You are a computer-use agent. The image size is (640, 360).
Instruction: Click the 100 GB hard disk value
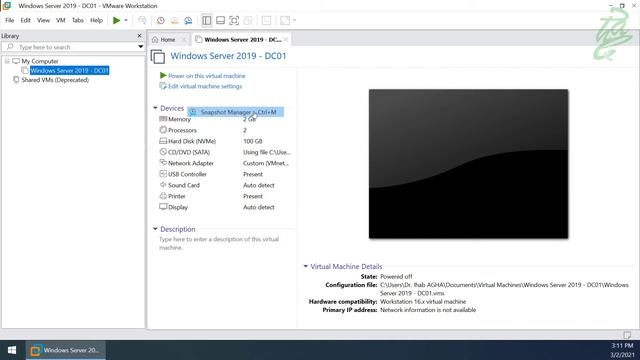[x=253, y=141]
